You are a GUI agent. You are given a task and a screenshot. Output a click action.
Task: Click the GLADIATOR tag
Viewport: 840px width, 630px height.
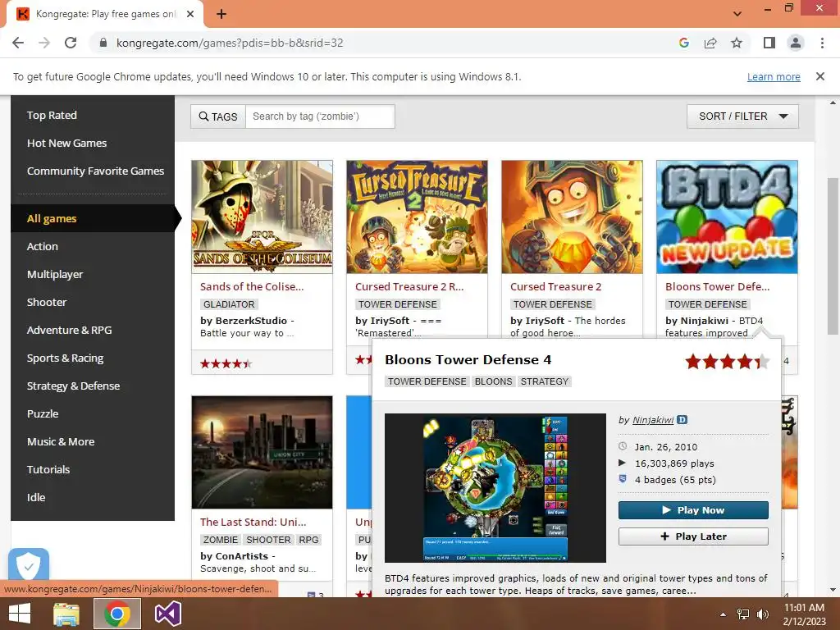click(230, 304)
